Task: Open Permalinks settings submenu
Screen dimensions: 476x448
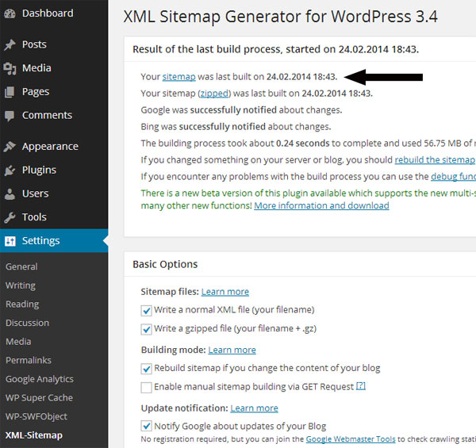Action: (x=29, y=360)
